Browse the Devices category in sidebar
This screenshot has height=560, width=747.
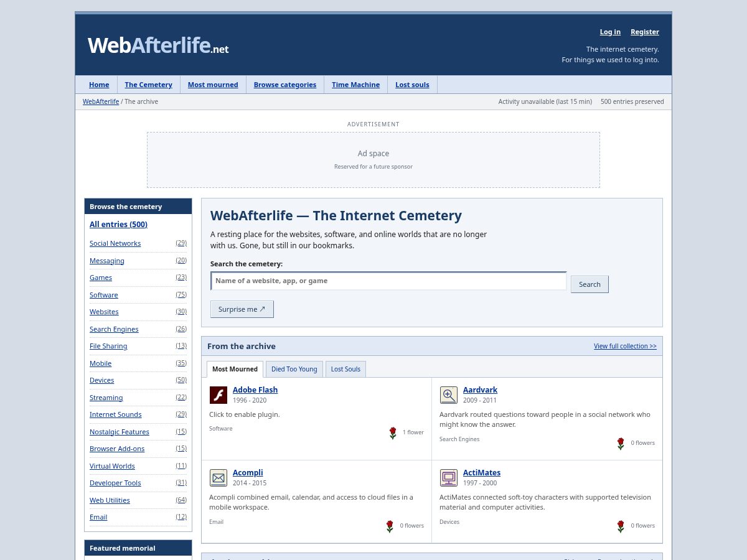102,380
